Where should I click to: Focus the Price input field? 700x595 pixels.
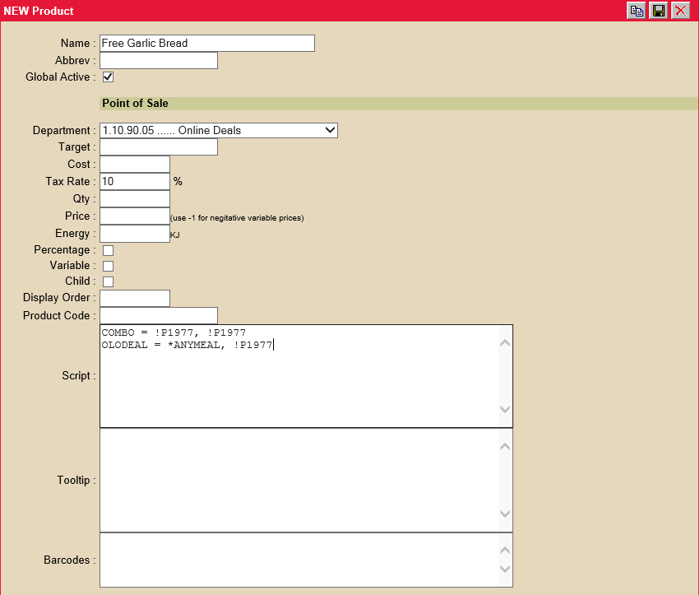pyautogui.click(x=135, y=216)
